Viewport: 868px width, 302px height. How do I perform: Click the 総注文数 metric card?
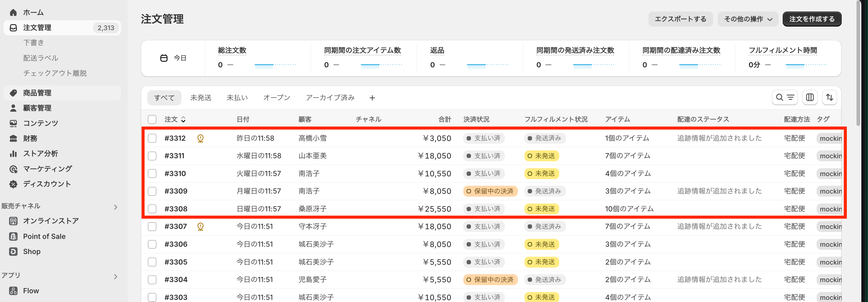(x=257, y=58)
